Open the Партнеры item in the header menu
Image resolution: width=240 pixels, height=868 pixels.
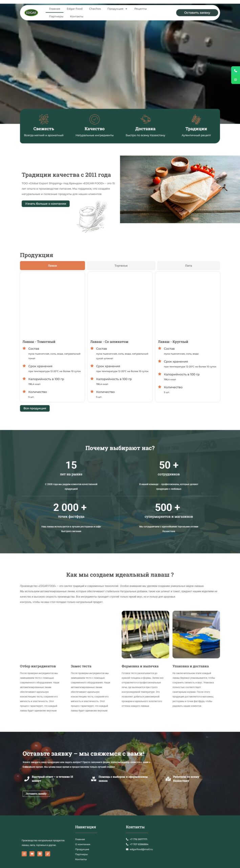pos(56,16)
